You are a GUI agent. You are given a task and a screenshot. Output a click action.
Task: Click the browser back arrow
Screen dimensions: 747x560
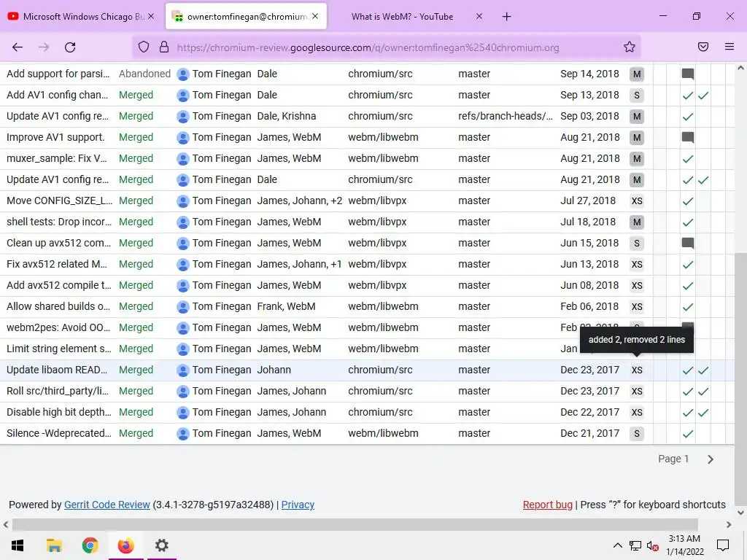pos(18,47)
